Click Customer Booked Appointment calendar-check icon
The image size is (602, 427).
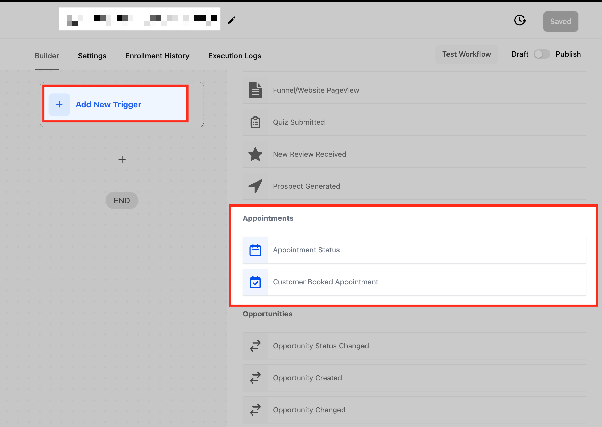[255, 282]
